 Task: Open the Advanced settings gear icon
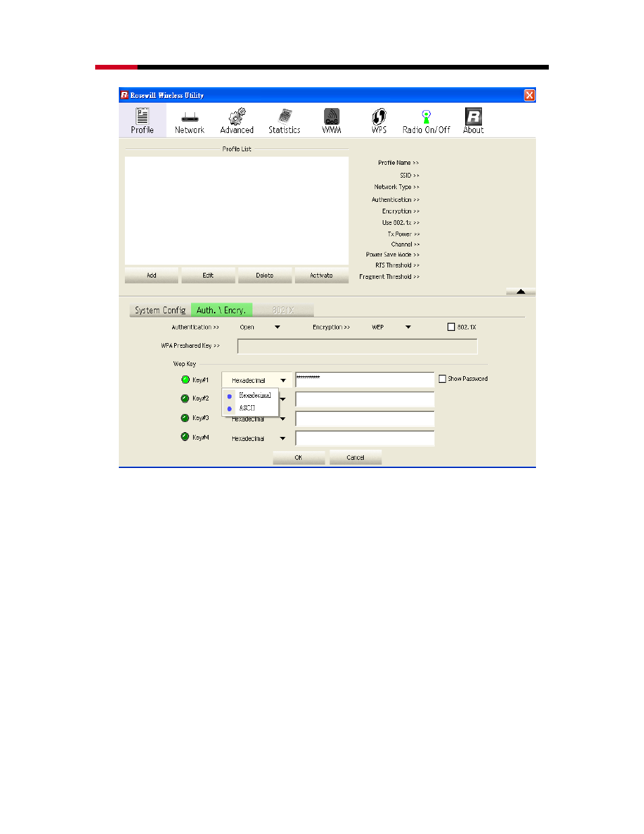237,121
